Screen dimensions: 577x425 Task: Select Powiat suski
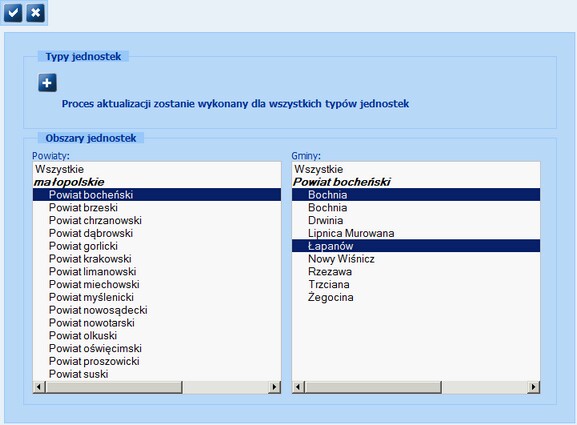click(x=157, y=374)
